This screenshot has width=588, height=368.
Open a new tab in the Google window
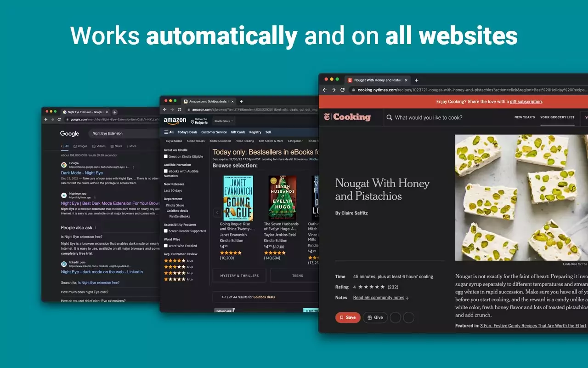(115, 112)
